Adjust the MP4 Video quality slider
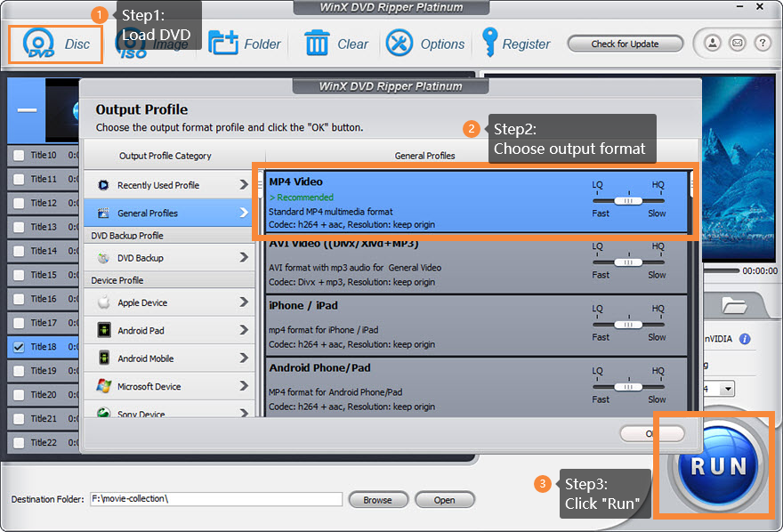Image resolution: width=783 pixels, height=532 pixels. [628, 201]
